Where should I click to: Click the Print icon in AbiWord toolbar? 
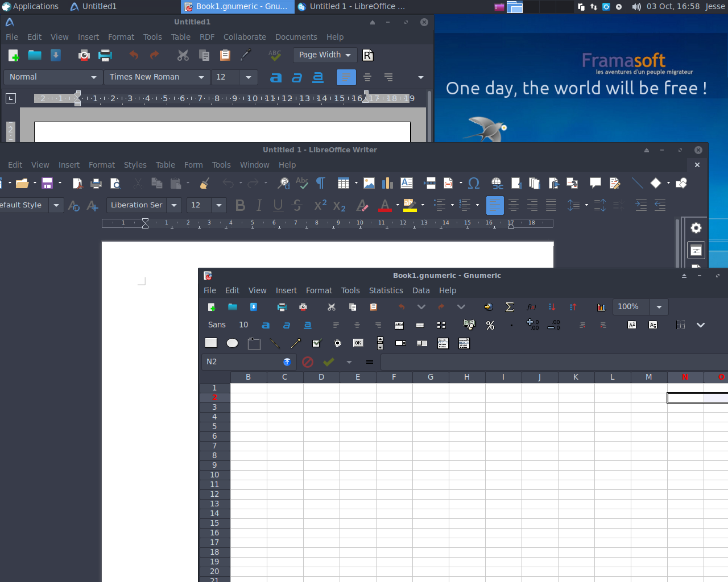pyautogui.click(x=105, y=55)
